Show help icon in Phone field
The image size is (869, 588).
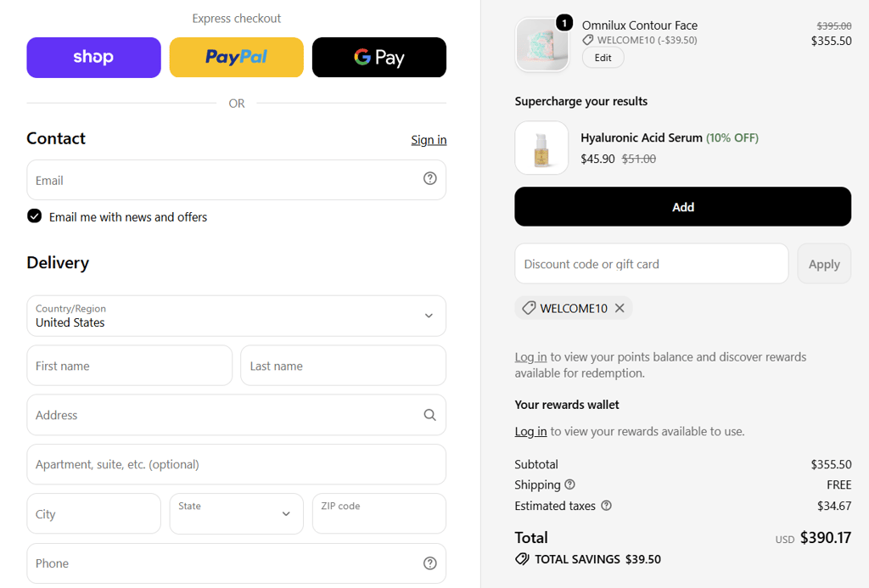[430, 563]
